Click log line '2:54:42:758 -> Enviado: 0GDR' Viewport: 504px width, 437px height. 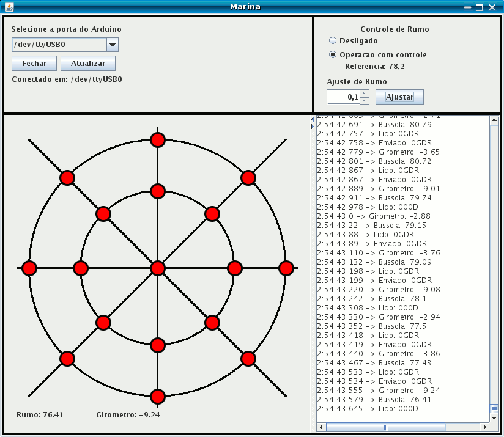click(x=374, y=142)
